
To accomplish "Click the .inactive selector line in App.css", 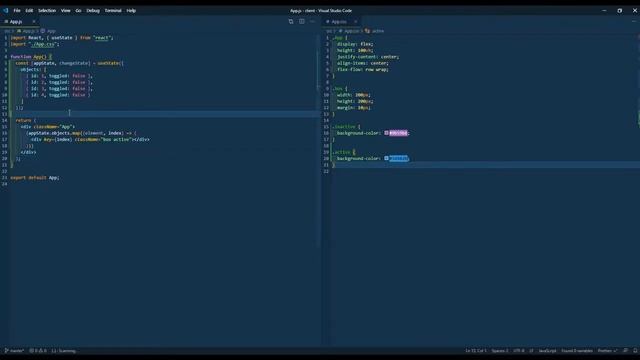I will [347, 127].
